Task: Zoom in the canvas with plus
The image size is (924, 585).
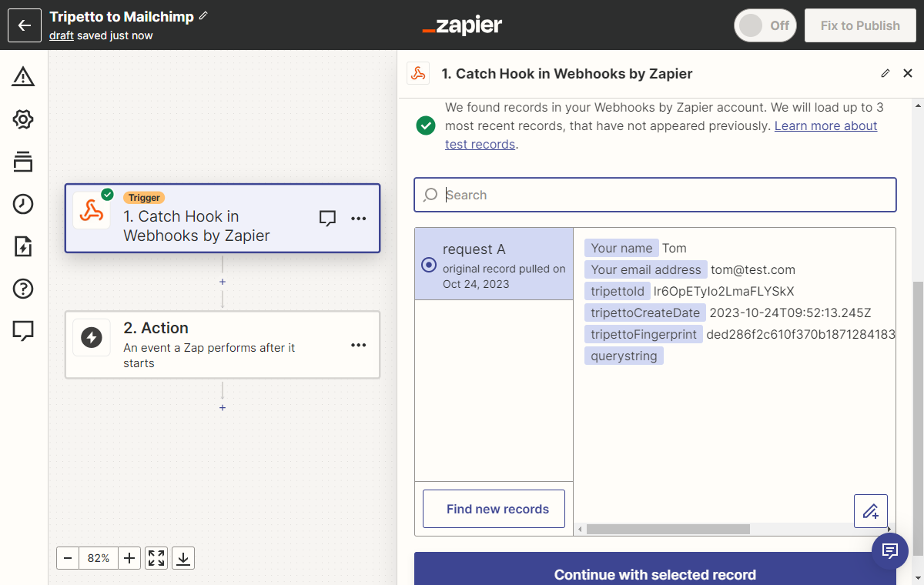Action: [x=129, y=558]
